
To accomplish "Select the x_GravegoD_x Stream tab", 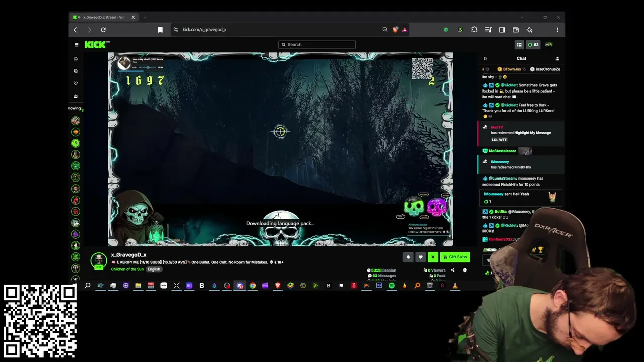I will (104, 17).
